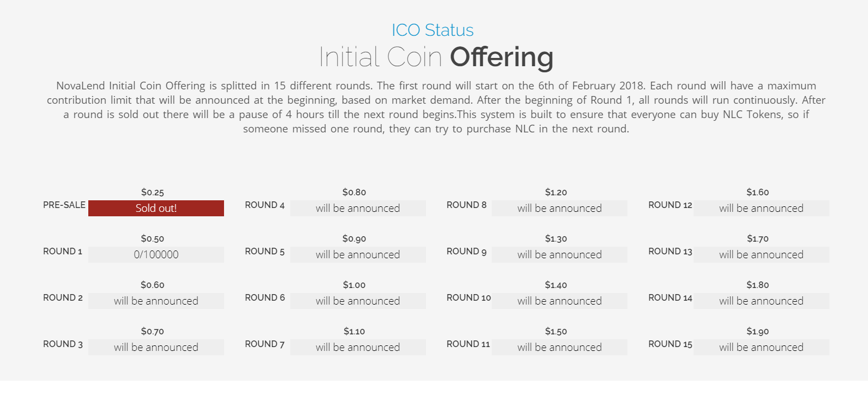Click the ROUND 9 label
Viewport: 868px width, 405px height.
pos(467,251)
